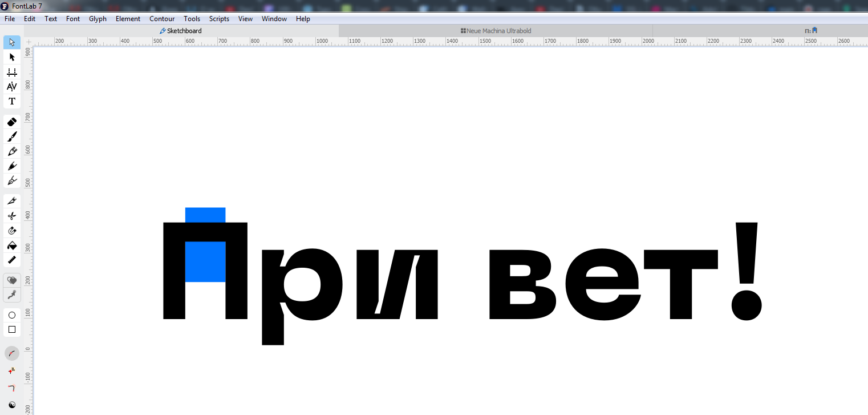The width and height of the screenshot is (868, 415).
Task: Select the Scissors tool
Action: pyautogui.click(x=12, y=216)
